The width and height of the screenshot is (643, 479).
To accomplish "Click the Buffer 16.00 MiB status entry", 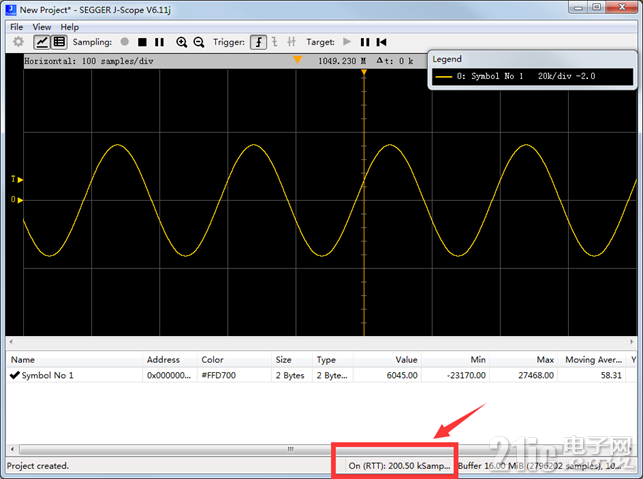I will 539,466.
